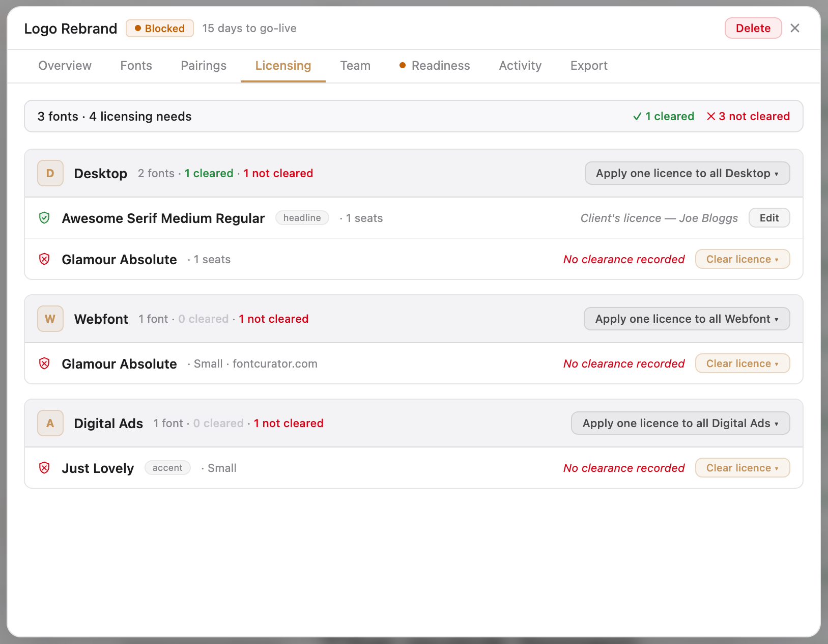The height and width of the screenshot is (644, 828).
Task: Click the Digital Ads 'A' badge icon
Action: [x=50, y=423]
